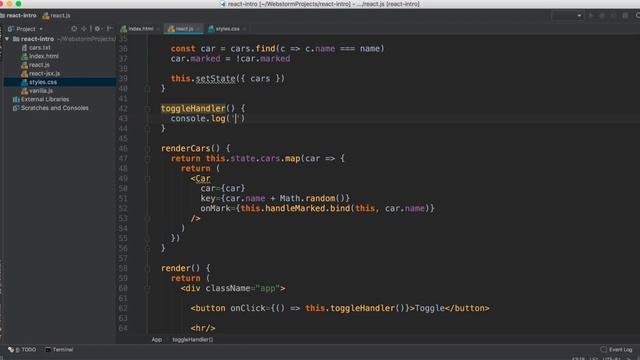This screenshot has width=640, height=360.
Task: Open Search Everywhere magnifier icon
Action: pos(638,16)
